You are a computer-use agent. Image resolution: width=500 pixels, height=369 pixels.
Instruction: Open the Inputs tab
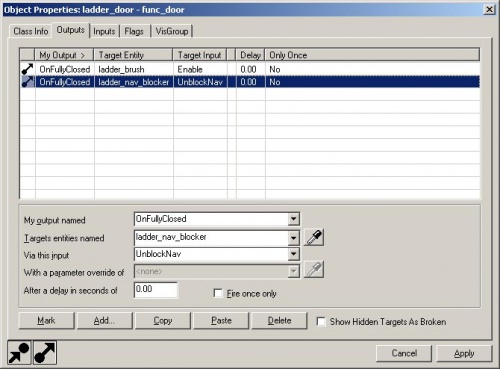tap(104, 31)
